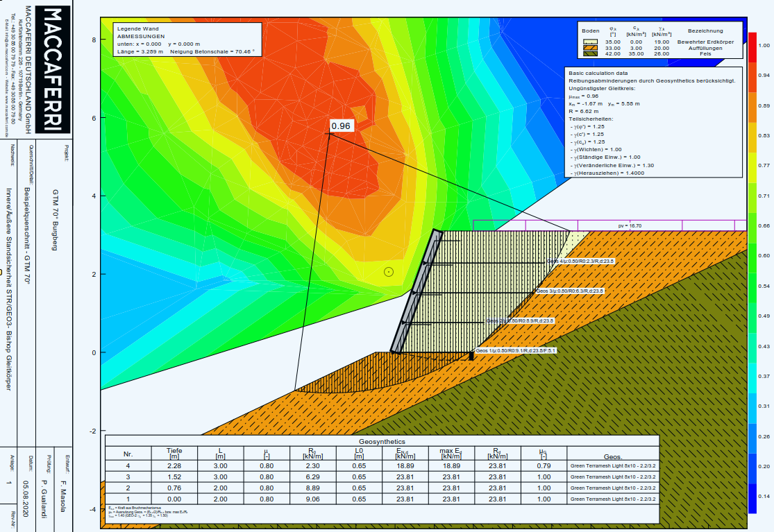Click the depth value 1.52 in the table
774x532 pixels.
174,477
